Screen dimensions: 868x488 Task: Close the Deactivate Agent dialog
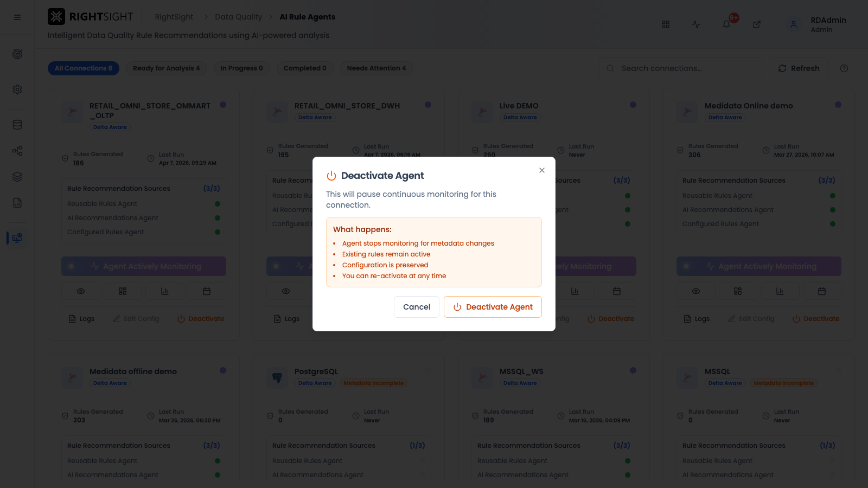pos(541,170)
